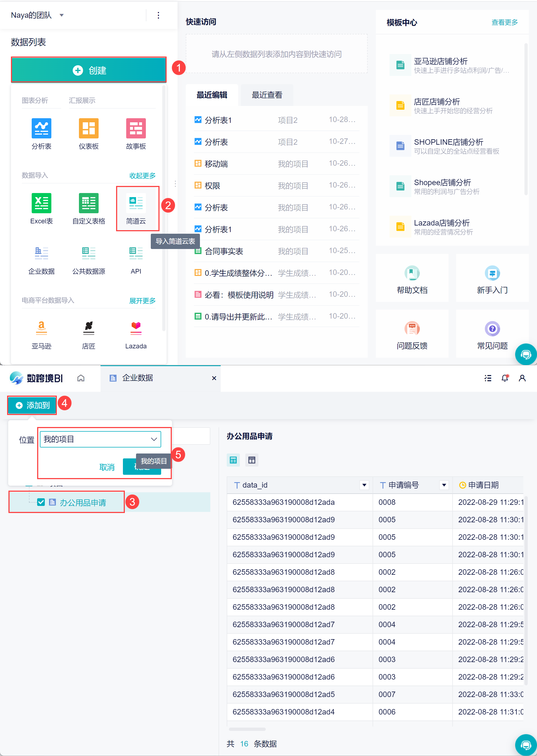
Task: Open the 帮助文档 help icon
Action: [x=412, y=273]
